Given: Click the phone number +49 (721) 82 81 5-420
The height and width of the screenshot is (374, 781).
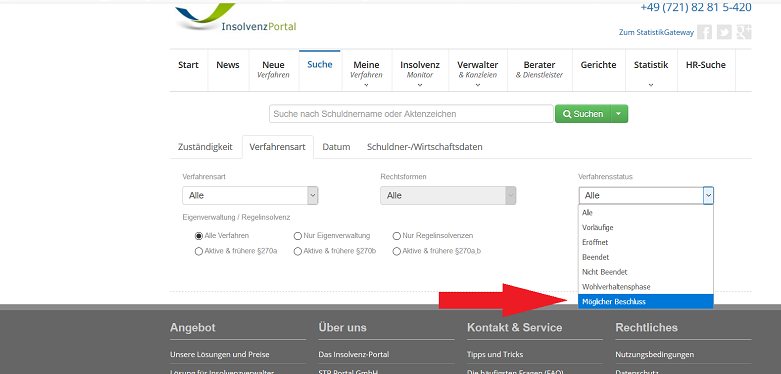Looking at the screenshot, I should [x=696, y=7].
